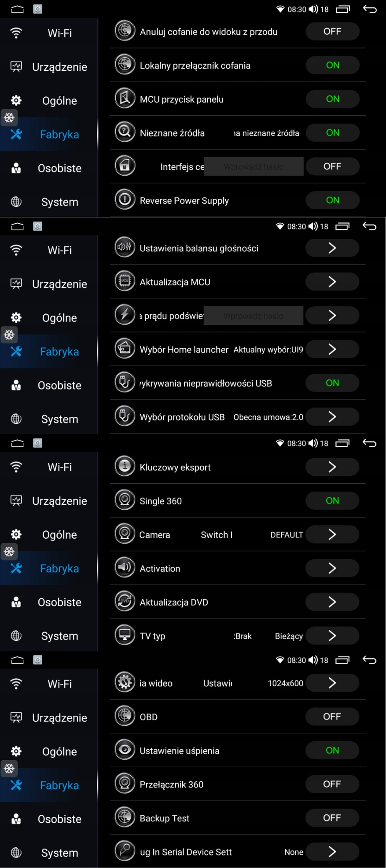This screenshot has width=386, height=868.
Task: Enable Anuluj cofanie do widoku z przodu
Action: point(332,32)
